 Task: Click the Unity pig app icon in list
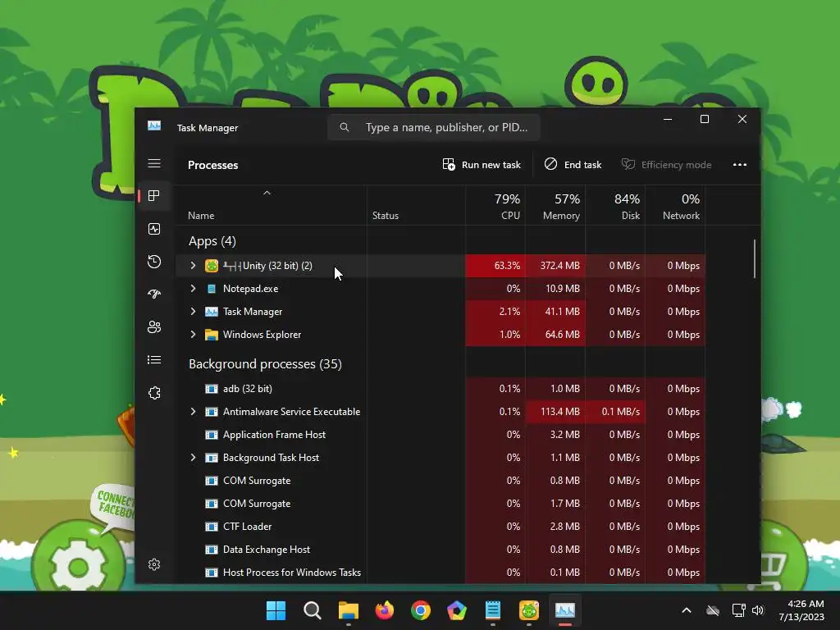(x=212, y=266)
